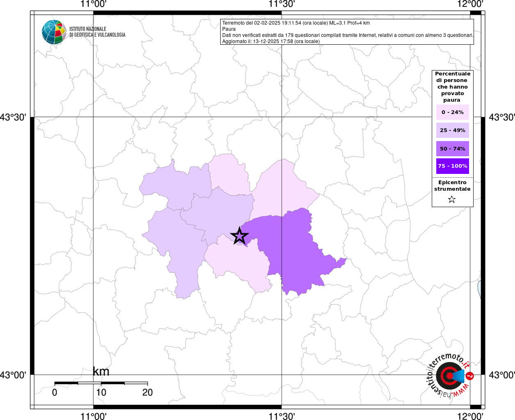Click the scale bar '0' mark
The height and width of the screenshot is (420, 515).
tap(55, 393)
